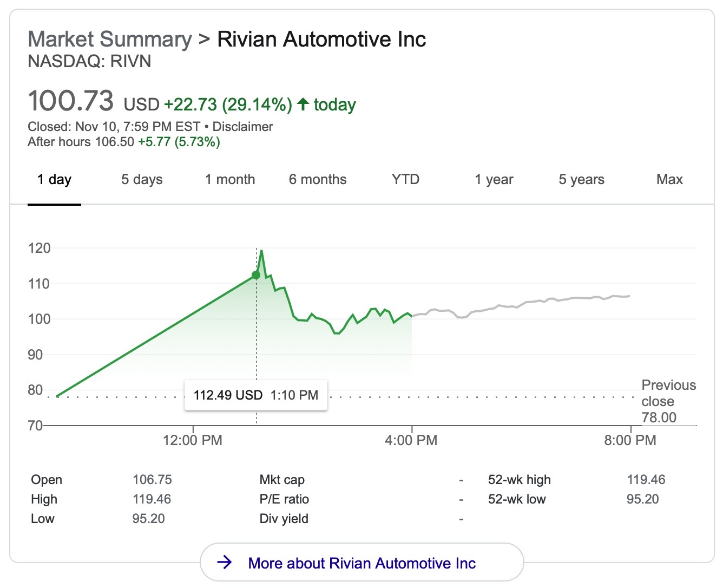723x588 pixels.
Task: Open the Disclaimer link
Action: click(x=242, y=127)
